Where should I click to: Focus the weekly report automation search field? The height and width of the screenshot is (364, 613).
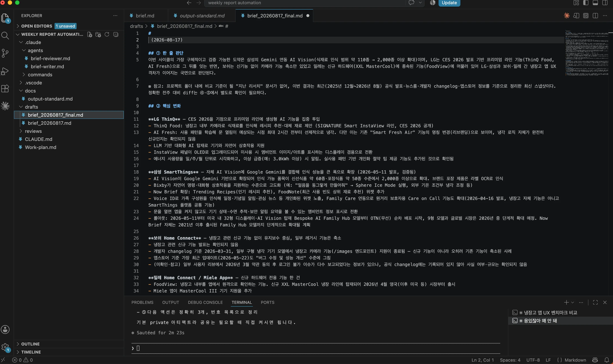(304, 3)
